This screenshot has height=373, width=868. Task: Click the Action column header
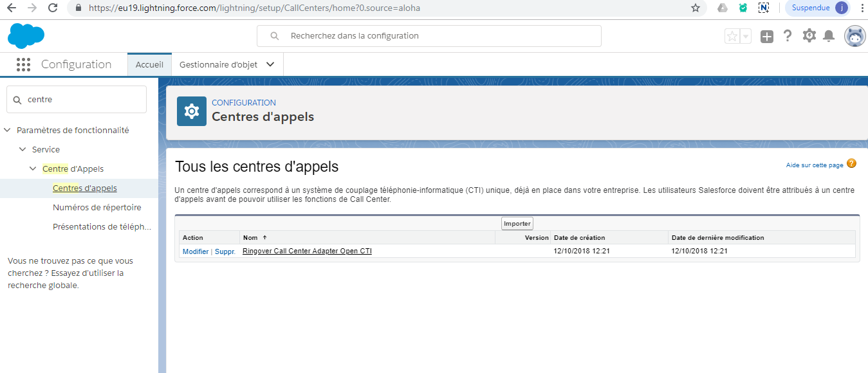pyautogui.click(x=193, y=238)
